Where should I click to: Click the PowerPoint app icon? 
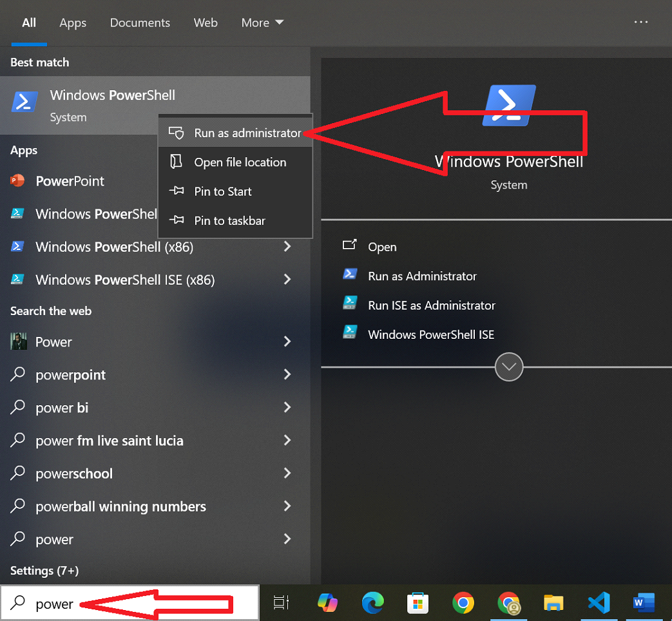click(17, 181)
